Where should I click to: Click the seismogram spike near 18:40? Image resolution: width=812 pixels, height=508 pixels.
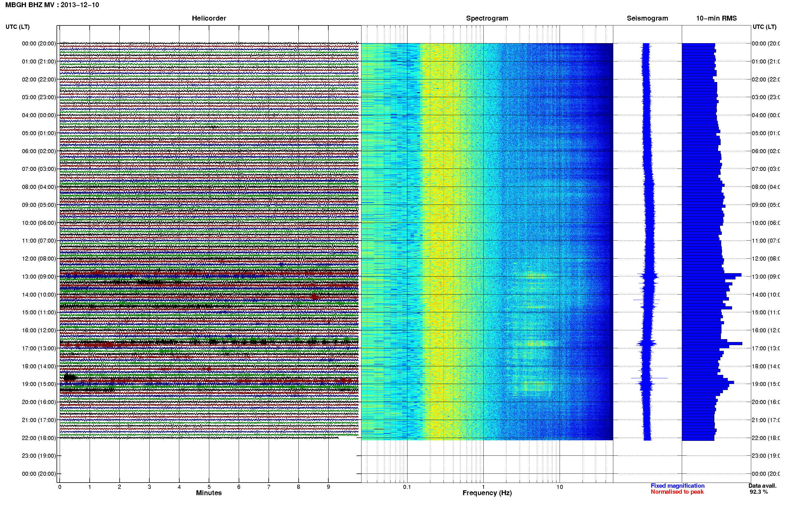[649, 378]
